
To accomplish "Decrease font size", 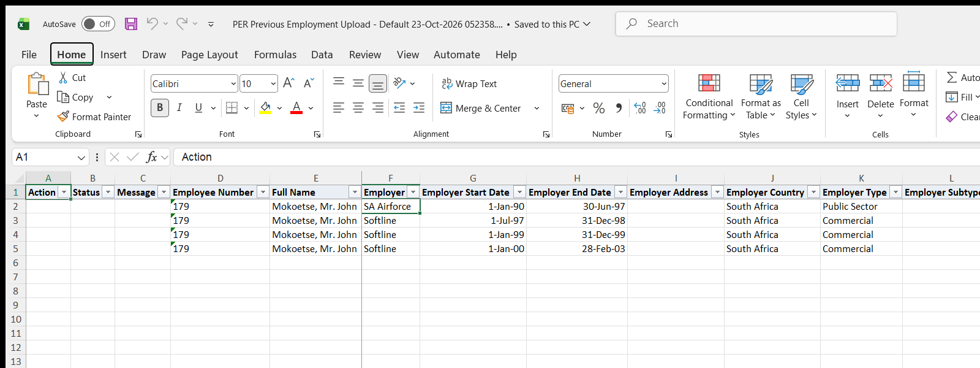I will click(x=309, y=83).
